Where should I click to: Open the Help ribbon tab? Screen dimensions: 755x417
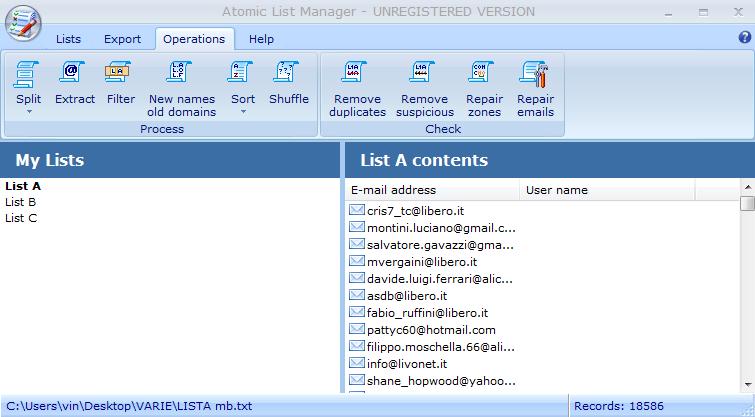(x=261, y=39)
